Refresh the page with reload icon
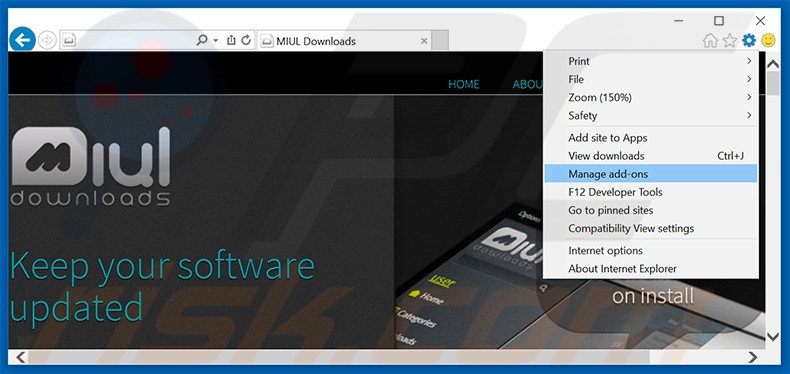 (x=246, y=40)
